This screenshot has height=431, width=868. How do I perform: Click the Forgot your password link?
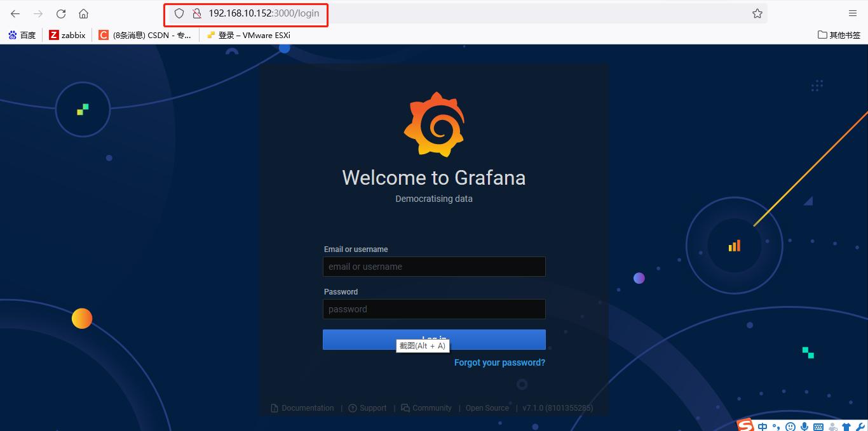click(499, 362)
